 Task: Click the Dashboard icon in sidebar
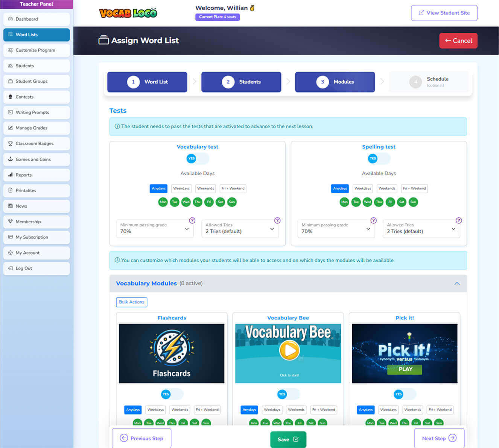tap(11, 19)
